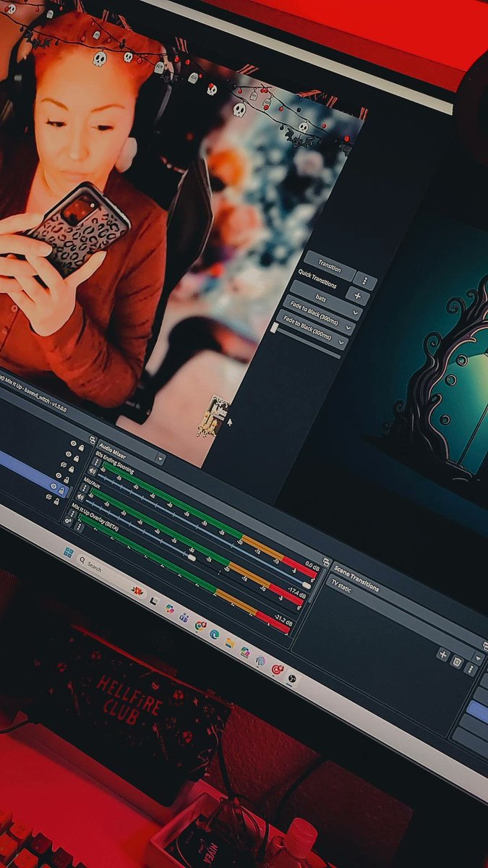This screenshot has height=868, width=488.
Task: Click the Quick Transitions label
Action: coord(317,280)
